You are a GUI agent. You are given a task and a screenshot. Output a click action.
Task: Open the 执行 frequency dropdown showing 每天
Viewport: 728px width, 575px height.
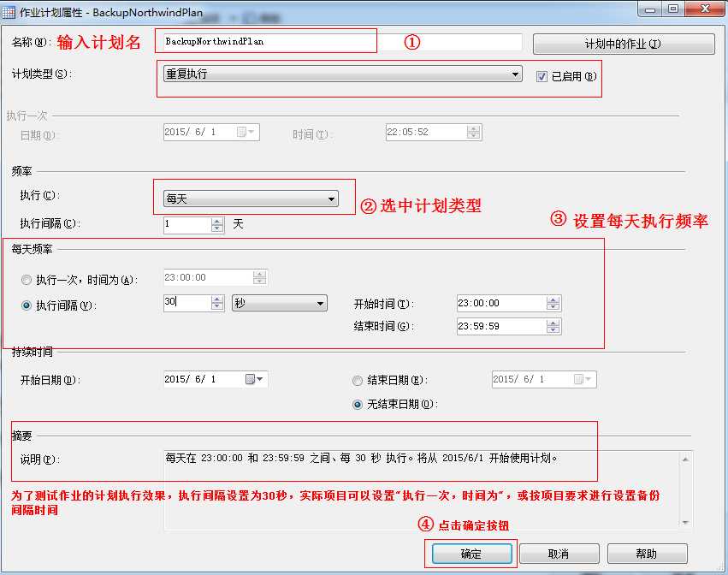tap(251, 199)
